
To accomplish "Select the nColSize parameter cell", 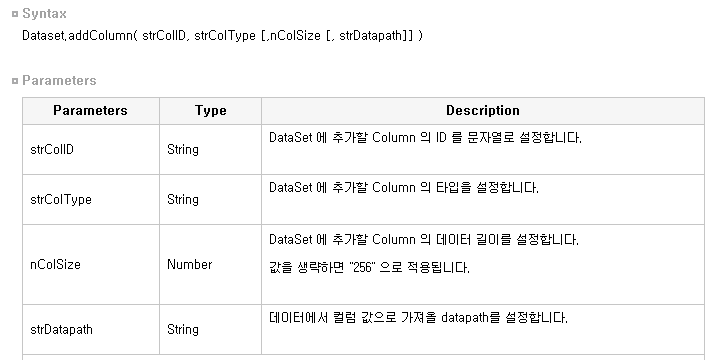I will [x=91, y=264].
